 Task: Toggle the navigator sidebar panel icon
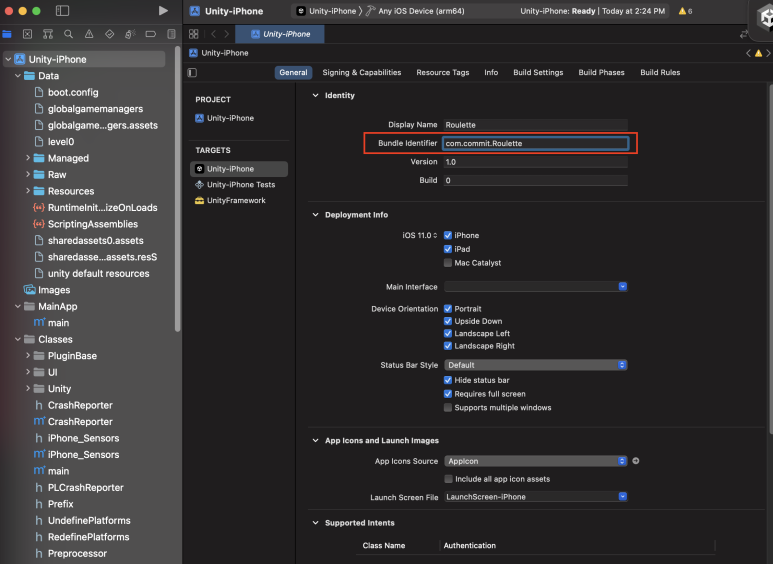[x=62, y=11]
